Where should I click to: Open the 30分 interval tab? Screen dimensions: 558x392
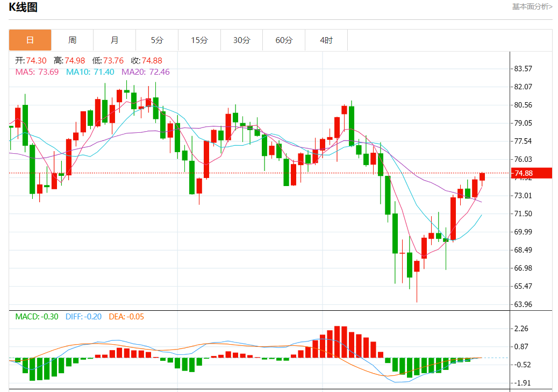click(x=241, y=40)
